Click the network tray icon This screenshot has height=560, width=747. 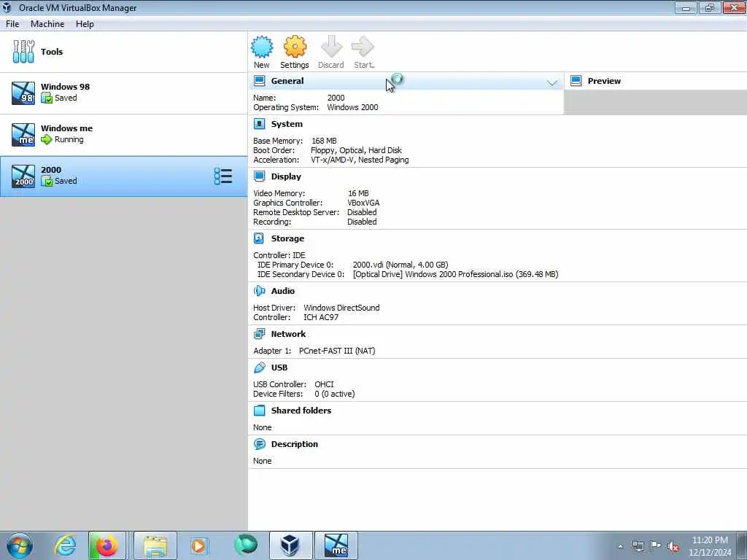(x=638, y=546)
